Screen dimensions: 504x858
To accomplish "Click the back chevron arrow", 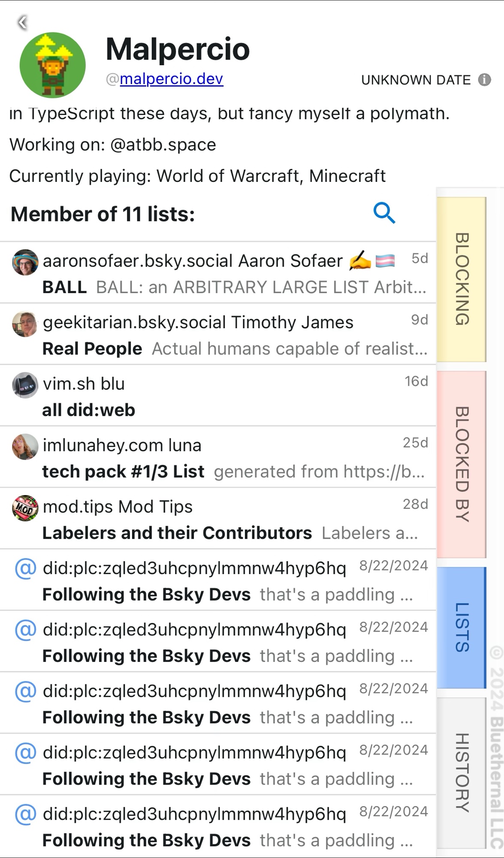I will 23,22.
